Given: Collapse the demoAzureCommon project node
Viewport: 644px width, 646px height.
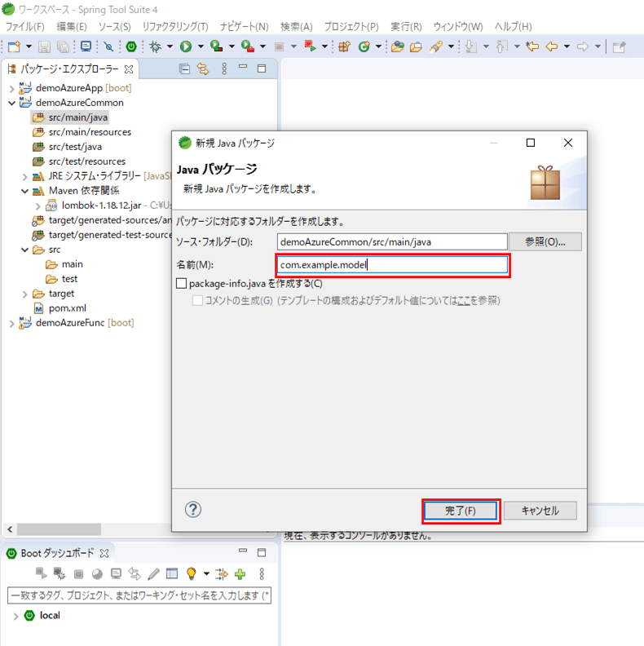Looking at the screenshot, I should coord(11,103).
